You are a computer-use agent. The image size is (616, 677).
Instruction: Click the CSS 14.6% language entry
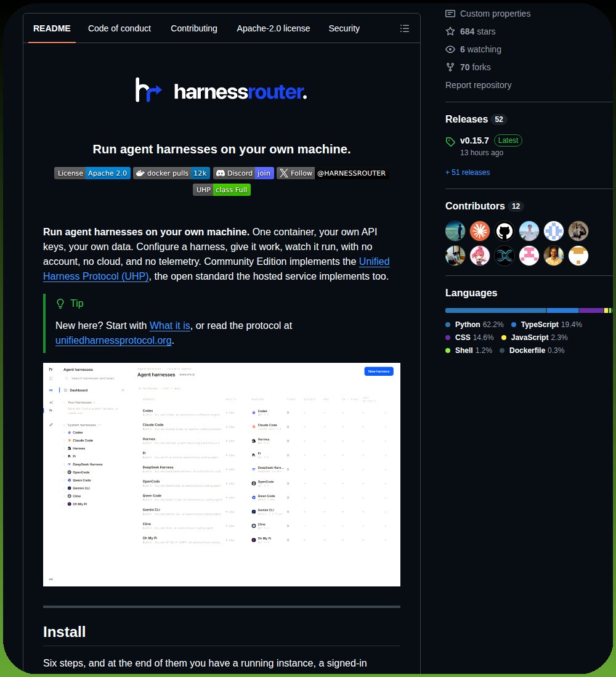(469, 337)
